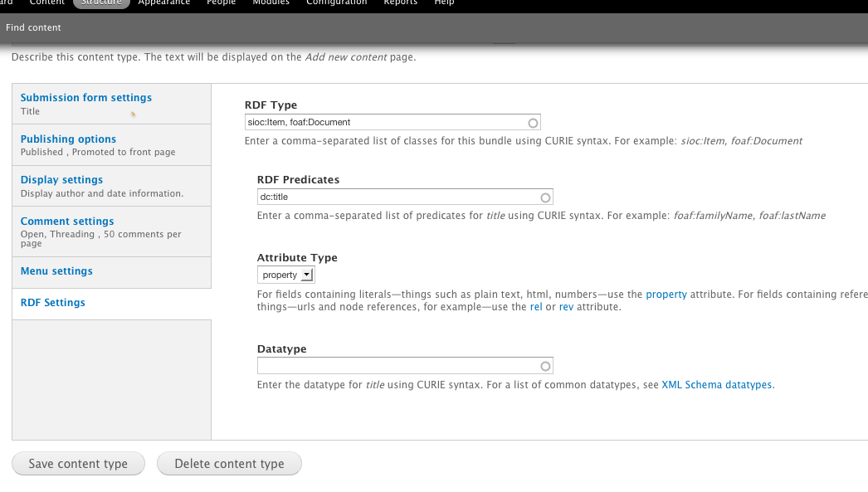The width and height of the screenshot is (868, 492).
Task: Open the Menu settings tab
Action: (x=56, y=270)
